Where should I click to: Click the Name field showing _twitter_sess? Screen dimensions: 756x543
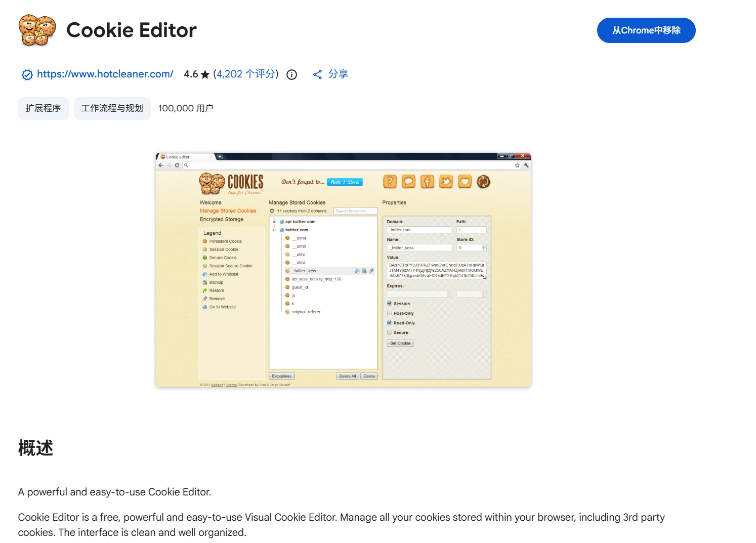419,248
